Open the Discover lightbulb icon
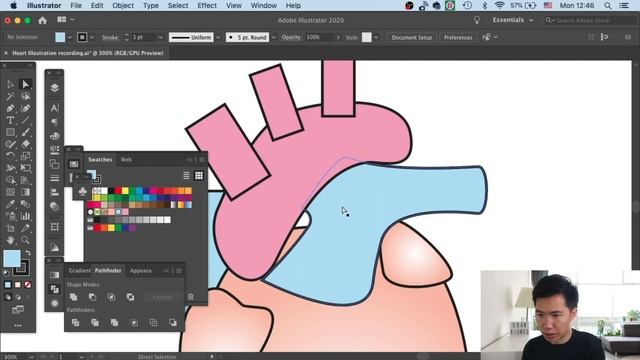Viewport: 640px width, 360px height. pyautogui.click(x=476, y=20)
